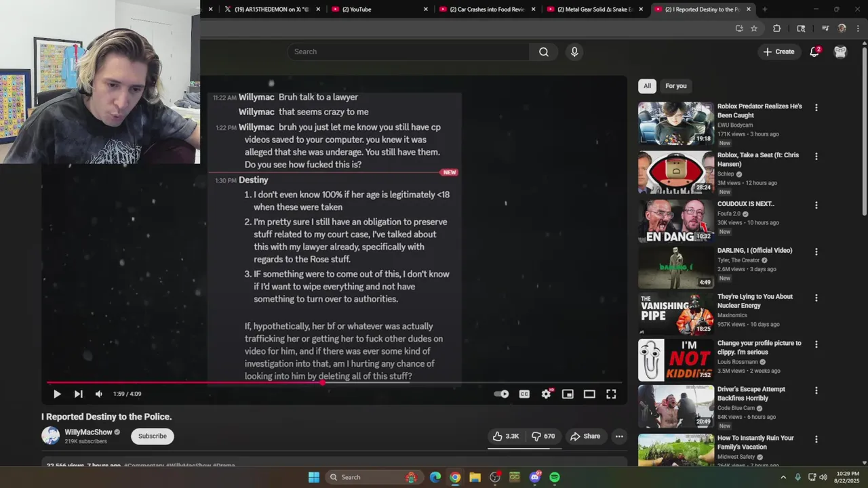Open COUDOUX IS NEXT video thumbnail
The width and height of the screenshot is (868, 488).
click(676, 220)
